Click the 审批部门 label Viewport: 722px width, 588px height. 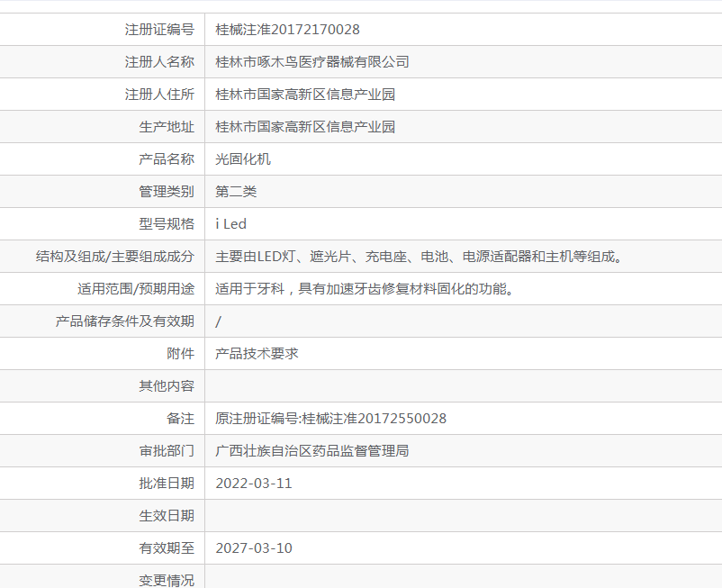pos(167,451)
